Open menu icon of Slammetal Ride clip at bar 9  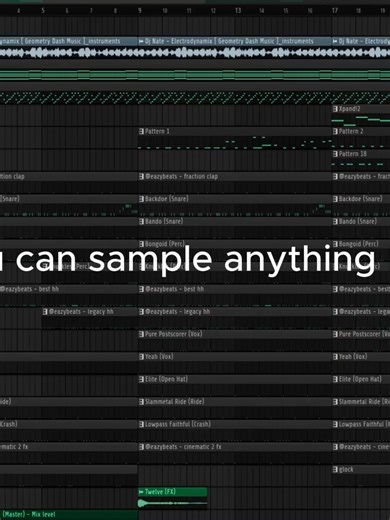click(x=141, y=402)
